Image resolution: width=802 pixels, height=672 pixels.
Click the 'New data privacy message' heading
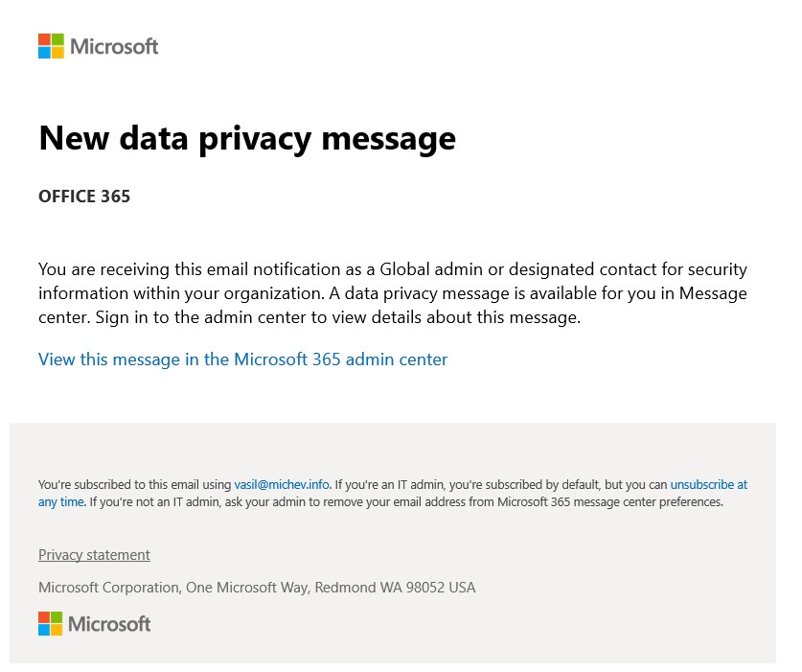pyautogui.click(x=247, y=138)
